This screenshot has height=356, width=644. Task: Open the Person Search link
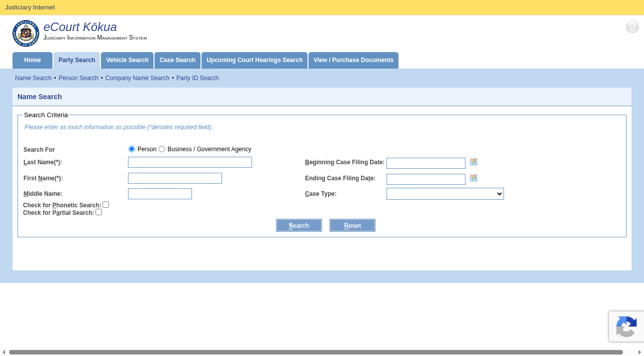[x=78, y=78]
